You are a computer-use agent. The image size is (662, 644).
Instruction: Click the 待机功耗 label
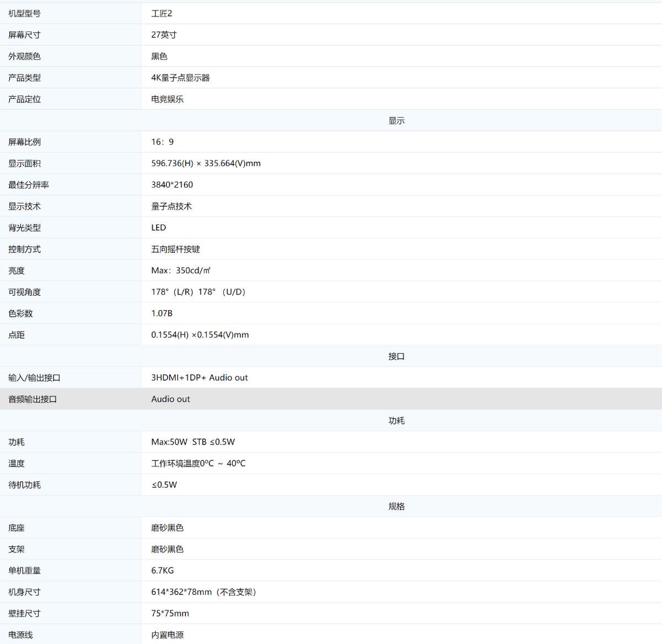pos(24,485)
